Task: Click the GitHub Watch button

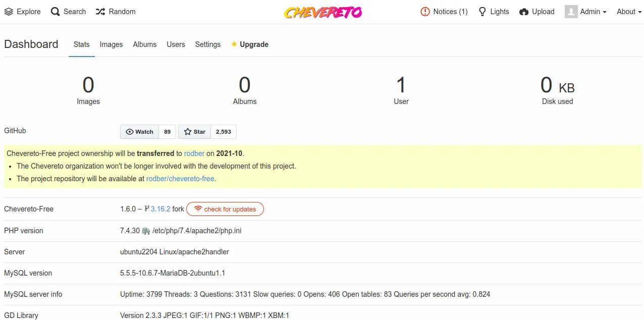Action: [x=140, y=132]
